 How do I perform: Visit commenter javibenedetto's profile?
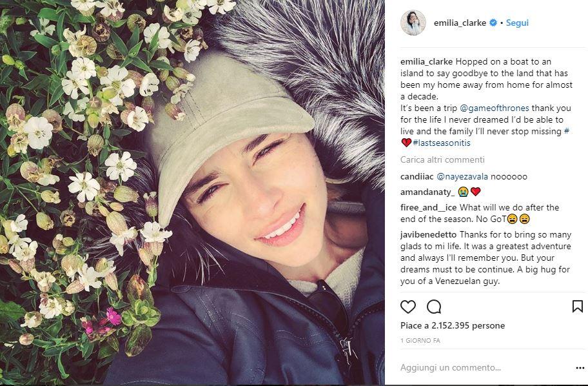pos(429,235)
